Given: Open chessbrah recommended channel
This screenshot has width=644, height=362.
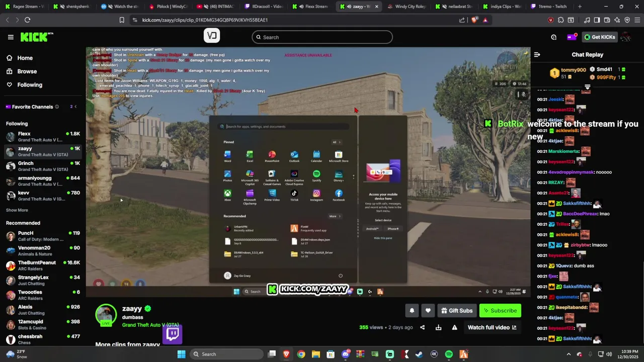Looking at the screenshot, I should 43,339.
